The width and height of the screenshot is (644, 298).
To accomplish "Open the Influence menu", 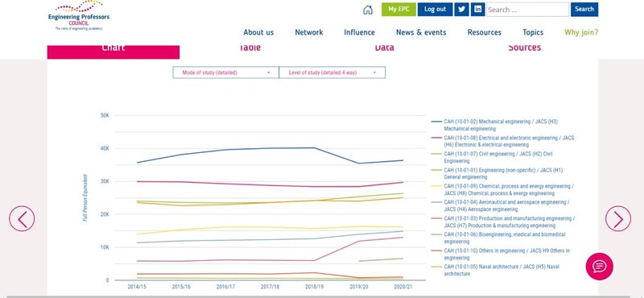I will [359, 32].
